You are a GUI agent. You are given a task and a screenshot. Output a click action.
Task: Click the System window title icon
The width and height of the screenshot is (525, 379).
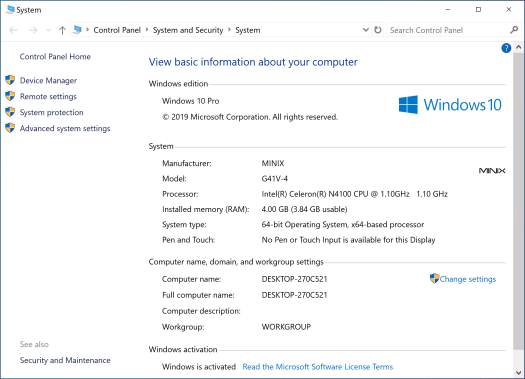11,9
